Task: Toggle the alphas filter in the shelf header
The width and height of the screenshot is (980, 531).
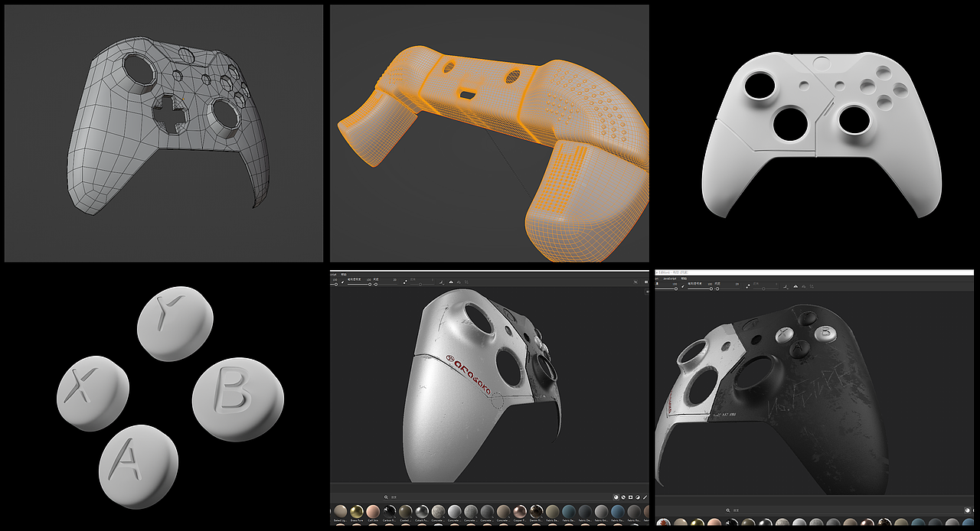Action: pos(630,496)
